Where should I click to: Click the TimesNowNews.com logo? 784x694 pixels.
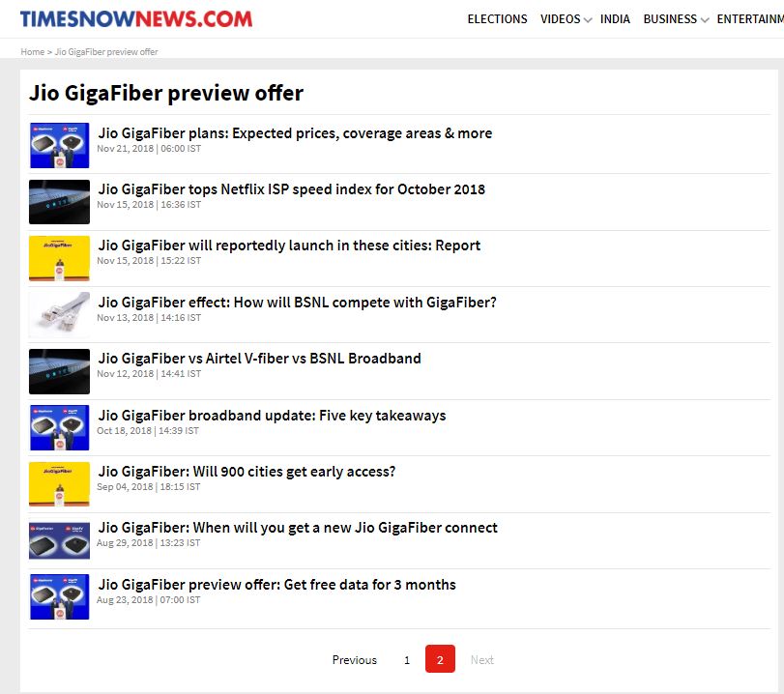[135, 18]
